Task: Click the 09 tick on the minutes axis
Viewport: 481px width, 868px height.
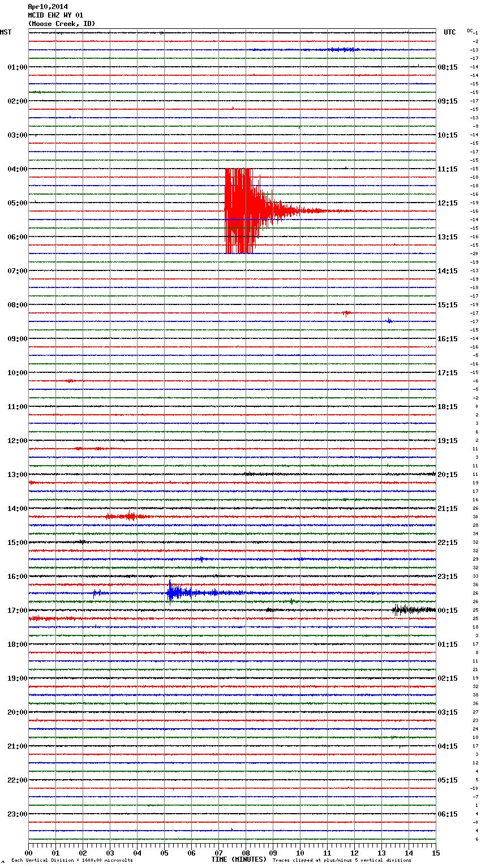Action: 273,853
